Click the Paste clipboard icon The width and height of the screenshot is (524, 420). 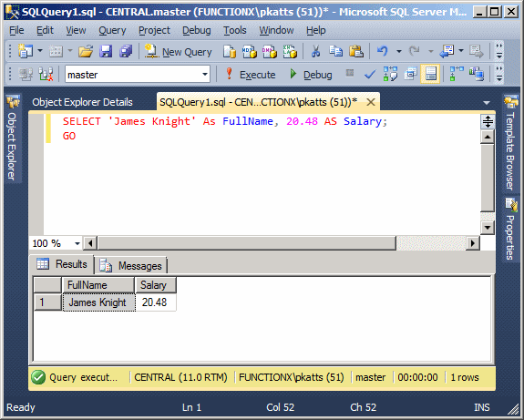(356, 51)
